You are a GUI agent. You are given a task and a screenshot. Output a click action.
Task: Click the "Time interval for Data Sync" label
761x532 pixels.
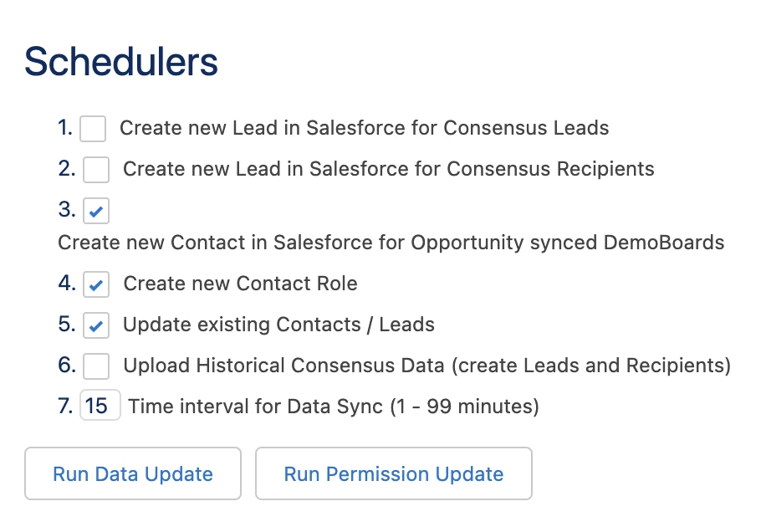pos(334,407)
